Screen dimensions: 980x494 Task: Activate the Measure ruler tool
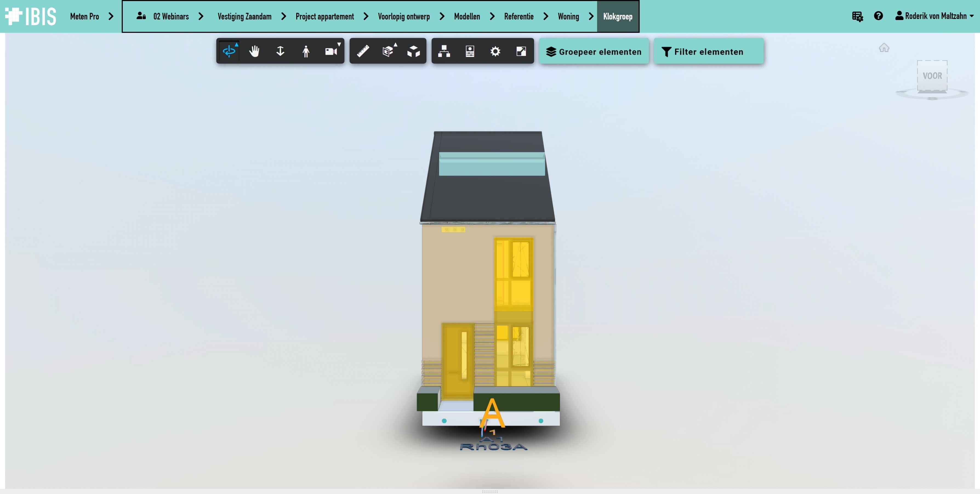pyautogui.click(x=363, y=51)
